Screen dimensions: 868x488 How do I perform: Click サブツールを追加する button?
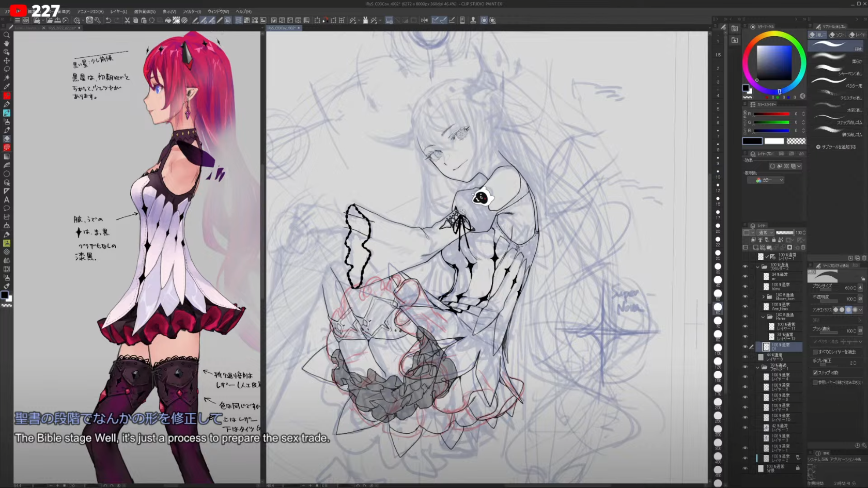click(836, 147)
